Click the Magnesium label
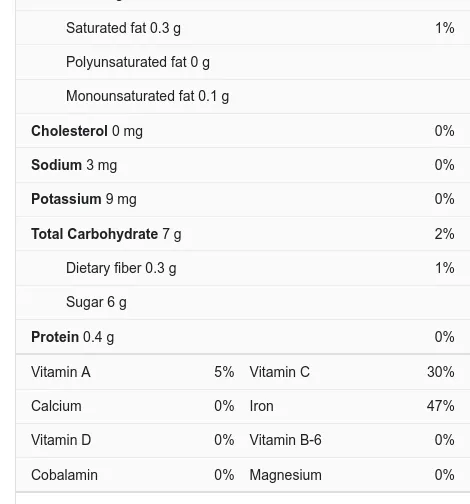 point(286,475)
